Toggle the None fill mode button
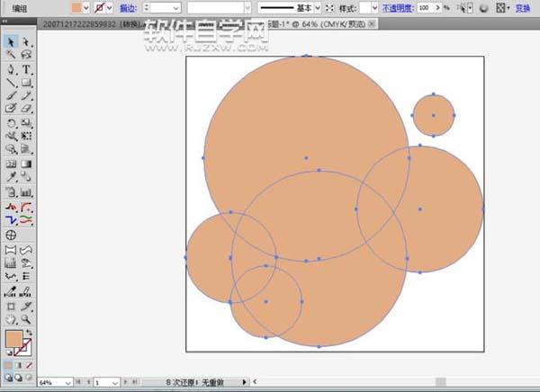The height and width of the screenshot is (392, 540). click(x=29, y=366)
